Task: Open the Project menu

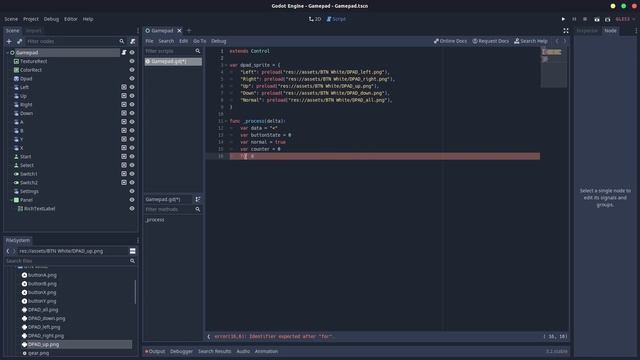Action: (31, 19)
